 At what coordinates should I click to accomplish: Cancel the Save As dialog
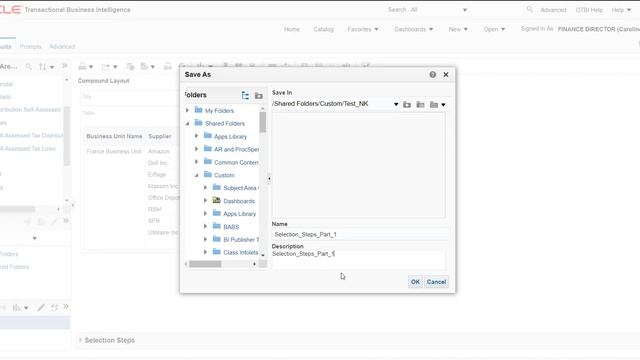tap(436, 282)
